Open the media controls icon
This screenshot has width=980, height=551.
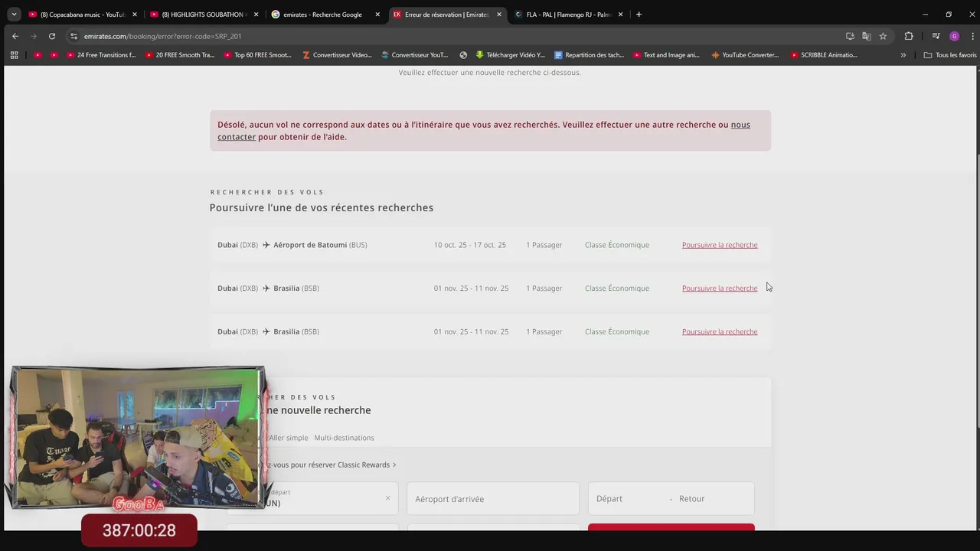tap(936, 36)
